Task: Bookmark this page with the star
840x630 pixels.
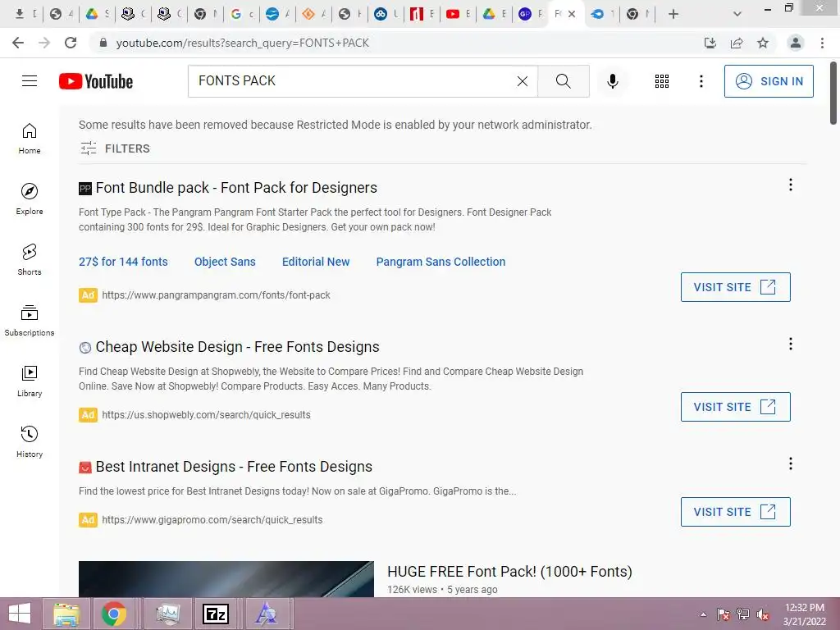Action: 763,43
